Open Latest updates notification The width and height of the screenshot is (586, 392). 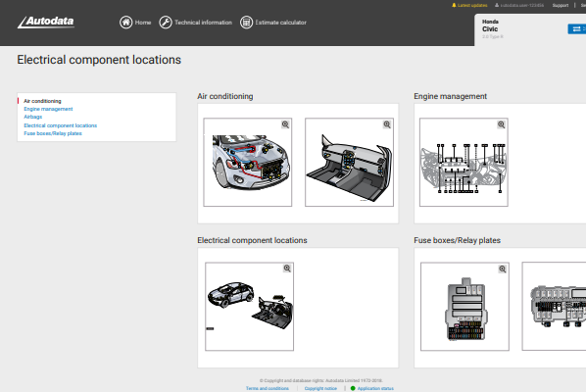(469, 5)
